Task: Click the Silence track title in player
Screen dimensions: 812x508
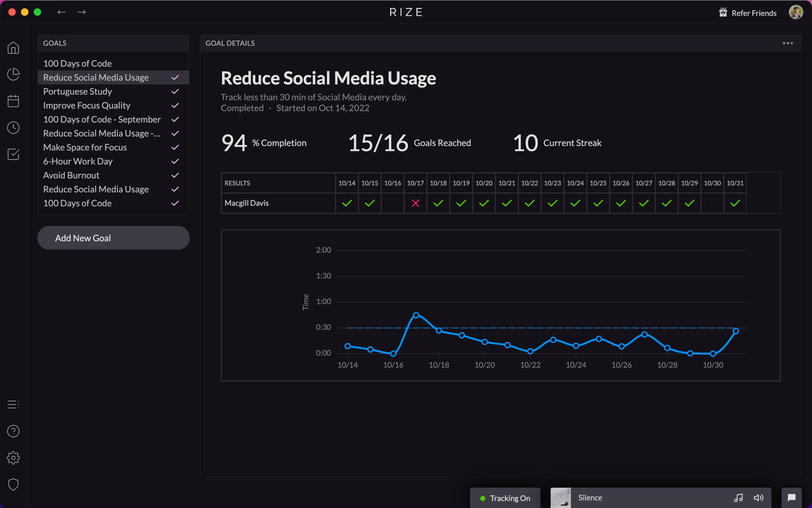Action: (590, 498)
